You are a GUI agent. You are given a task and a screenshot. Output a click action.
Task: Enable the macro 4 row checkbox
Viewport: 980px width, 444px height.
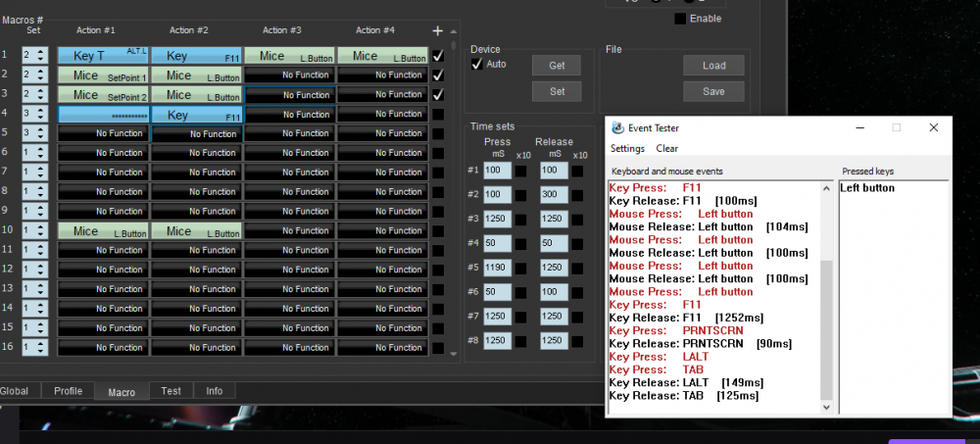click(438, 114)
